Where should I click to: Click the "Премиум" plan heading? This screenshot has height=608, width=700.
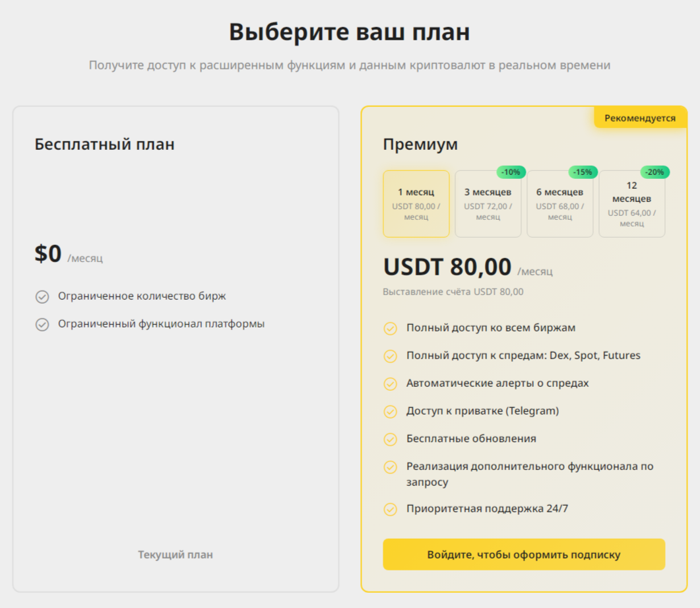pyautogui.click(x=420, y=144)
